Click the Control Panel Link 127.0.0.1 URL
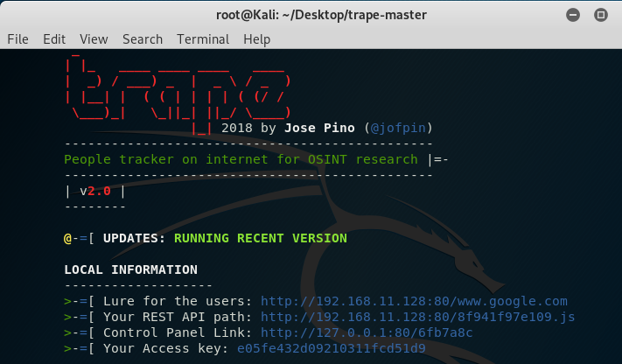Image resolution: width=622 pixels, height=364 pixels. point(367,332)
